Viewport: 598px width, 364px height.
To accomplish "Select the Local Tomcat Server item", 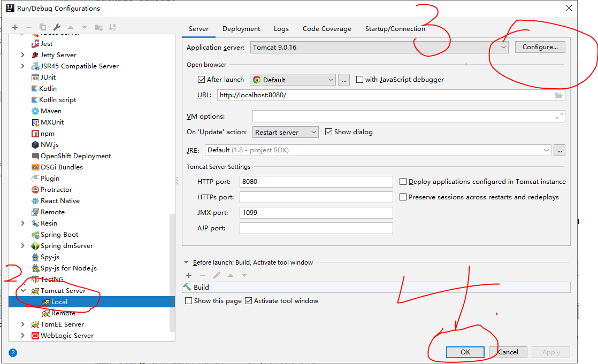I will pos(91,302).
